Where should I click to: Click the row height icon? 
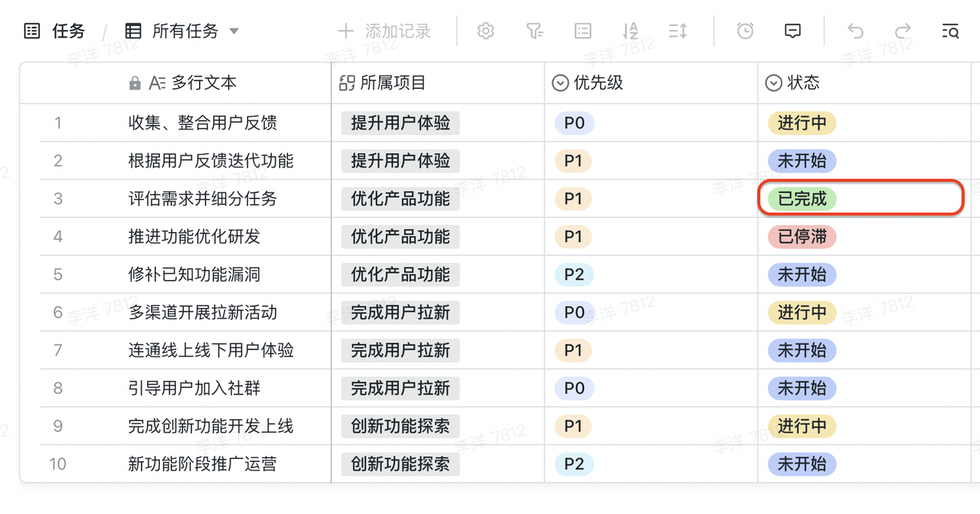[678, 31]
